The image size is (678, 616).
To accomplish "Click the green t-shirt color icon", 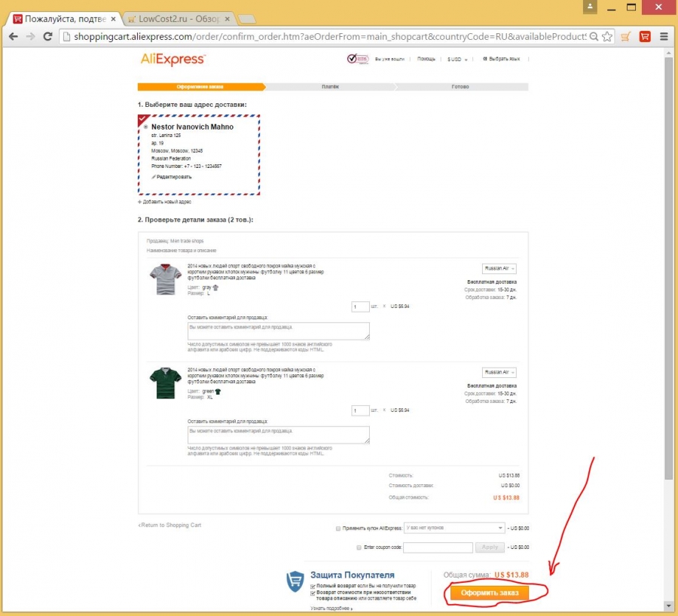I will click(218, 392).
